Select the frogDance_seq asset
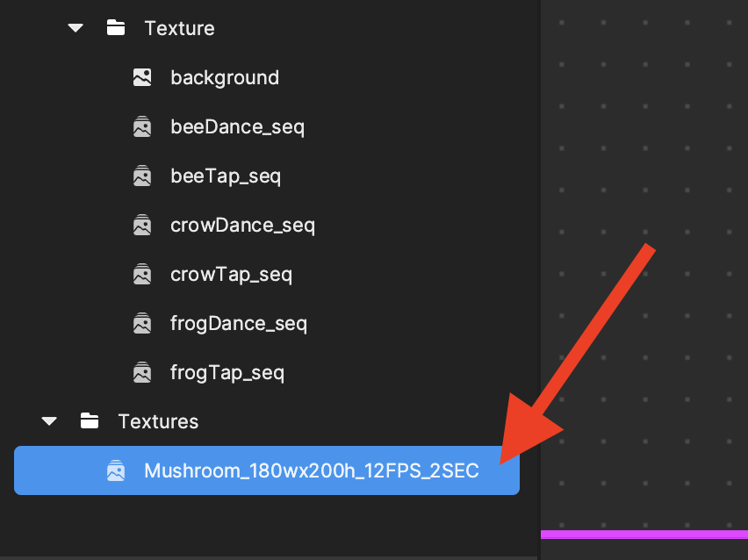The height and width of the screenshot is (560, 748). (x=239, y=323)
